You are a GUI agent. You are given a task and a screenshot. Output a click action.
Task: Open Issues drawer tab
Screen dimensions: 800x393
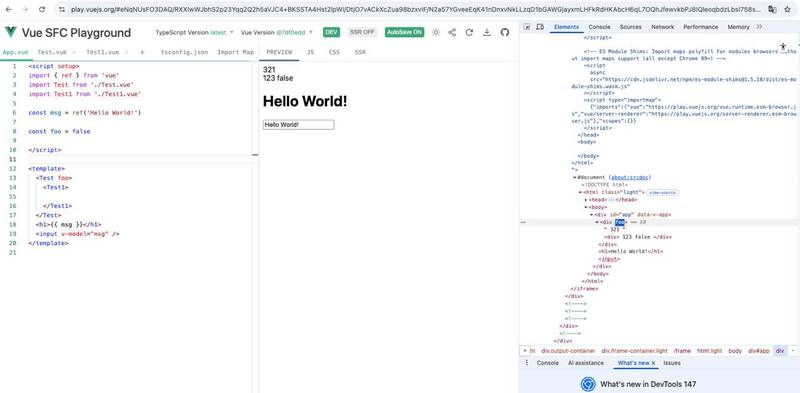672,363
